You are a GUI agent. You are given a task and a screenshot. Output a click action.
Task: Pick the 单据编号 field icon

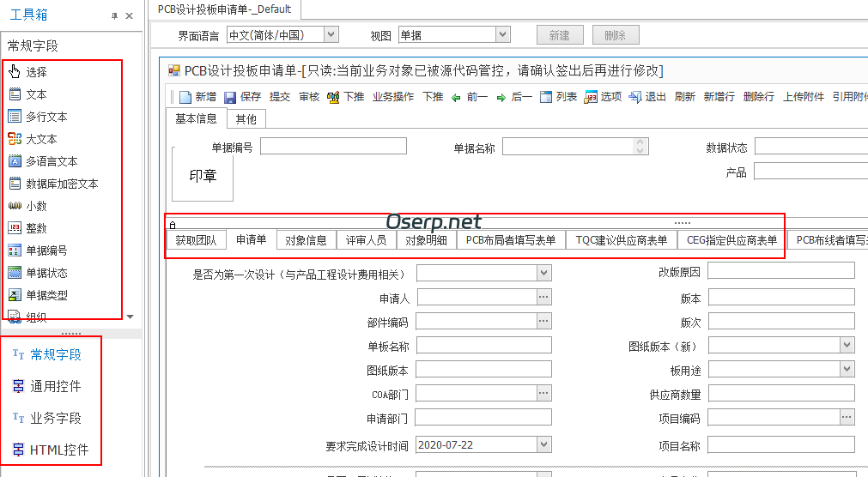[x=15, y=251]
